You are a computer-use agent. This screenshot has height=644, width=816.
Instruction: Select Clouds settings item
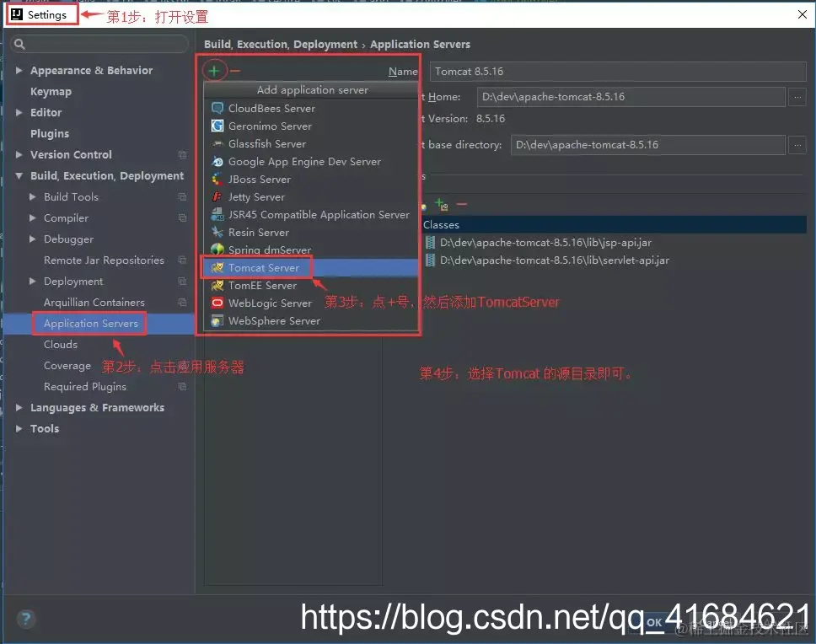pos(61,345)
